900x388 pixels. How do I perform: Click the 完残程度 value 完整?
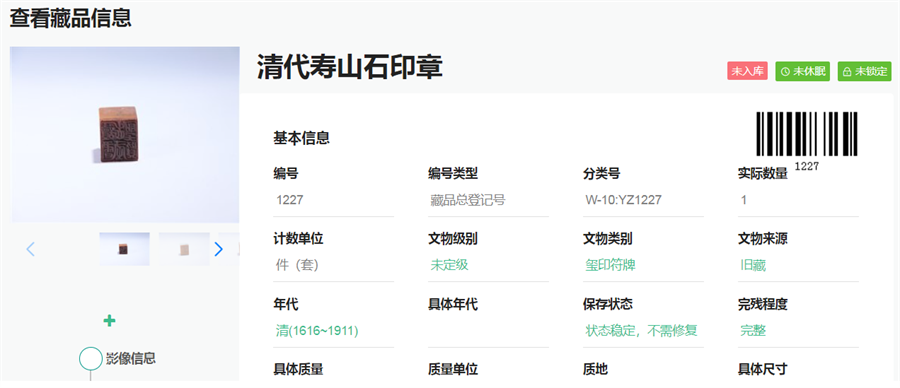coord(753,331)
